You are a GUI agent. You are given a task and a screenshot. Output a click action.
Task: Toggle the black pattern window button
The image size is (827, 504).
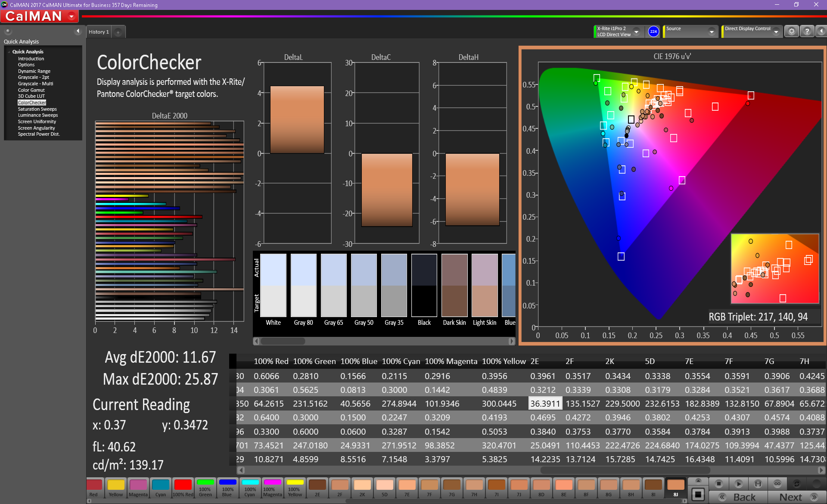pyautogui.click(x=698, y=494)
